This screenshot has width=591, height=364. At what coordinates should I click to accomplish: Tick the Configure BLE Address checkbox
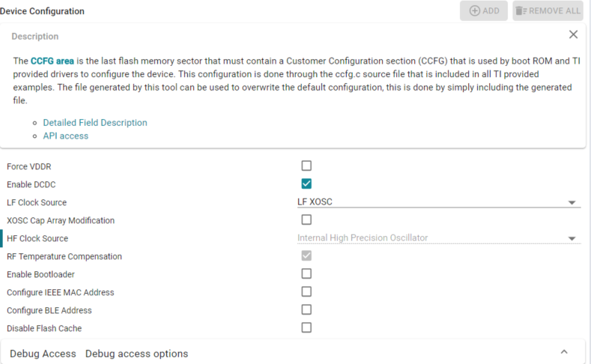[x=306, y=309]
